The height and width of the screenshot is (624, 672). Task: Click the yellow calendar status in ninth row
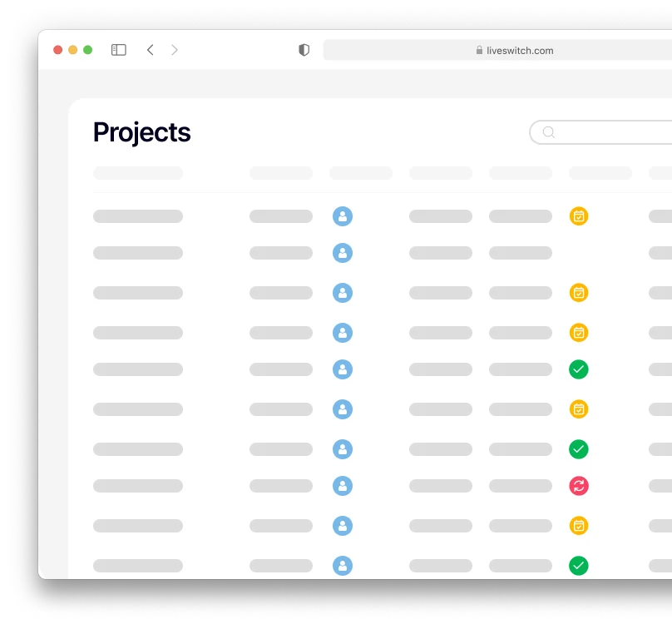[579, 526]
